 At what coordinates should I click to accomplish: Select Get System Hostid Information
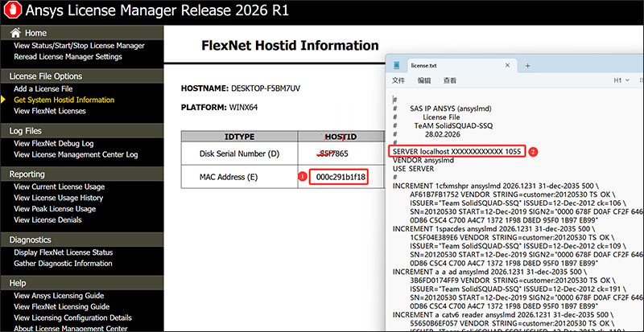click(64, 100)
